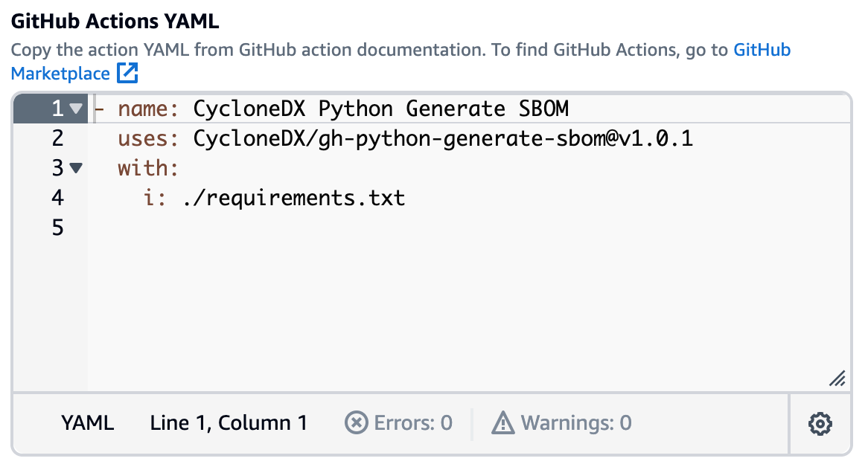Click the empty editor area below line 5
The image size is (868, 467).
coord(372,297)
